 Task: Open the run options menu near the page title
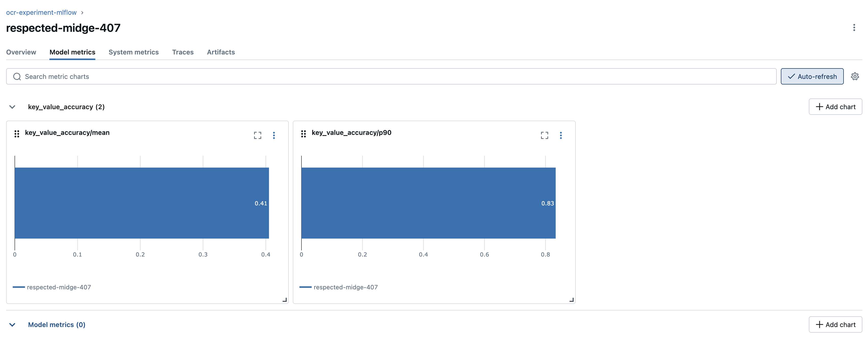(854, 27)
